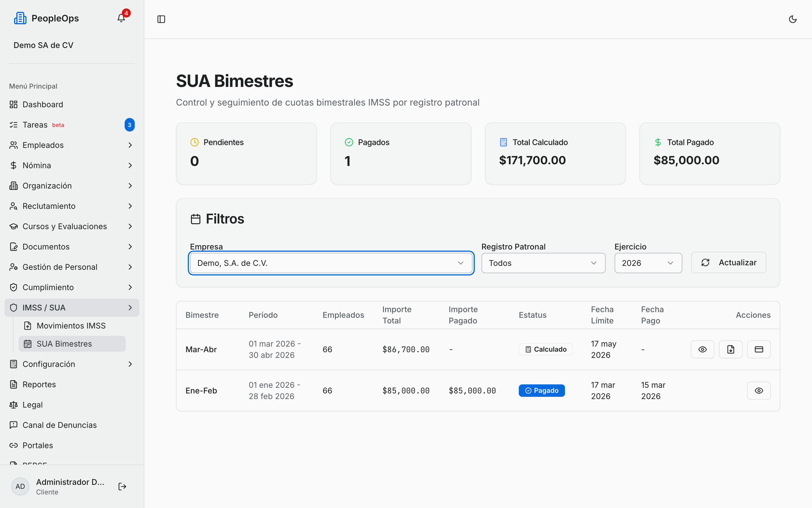Viewport: 812px width, 508px height.
Task: Expand Gestión de Personal menu
Action: coord(72,267)
